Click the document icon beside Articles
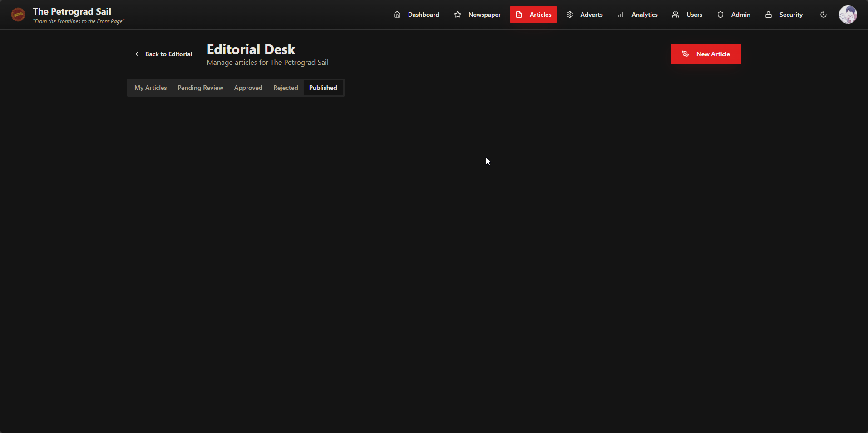Image resolution: width=868 pixels, height=433 pixels. (x=519, y=15)
